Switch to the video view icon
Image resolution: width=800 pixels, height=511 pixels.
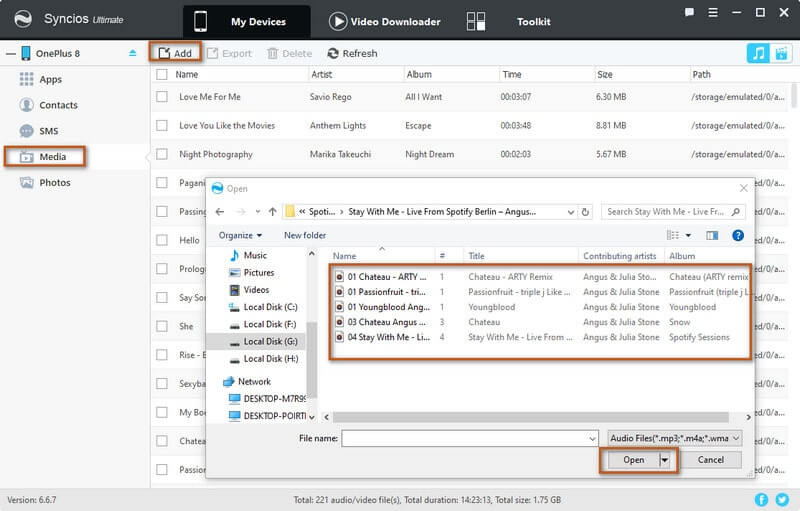781,53
